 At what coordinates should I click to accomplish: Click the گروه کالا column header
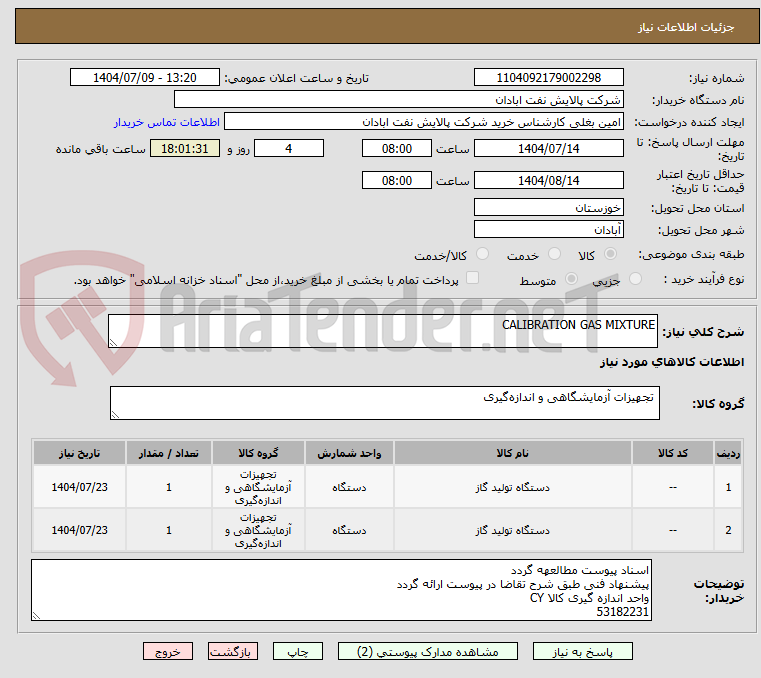pos(258,453)
